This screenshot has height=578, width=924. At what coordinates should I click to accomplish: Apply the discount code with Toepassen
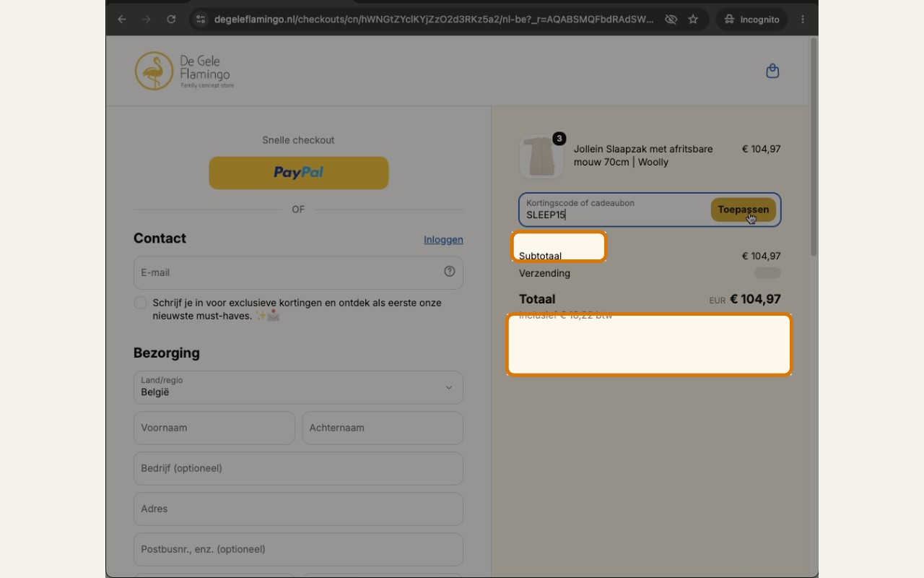point(744,210)
